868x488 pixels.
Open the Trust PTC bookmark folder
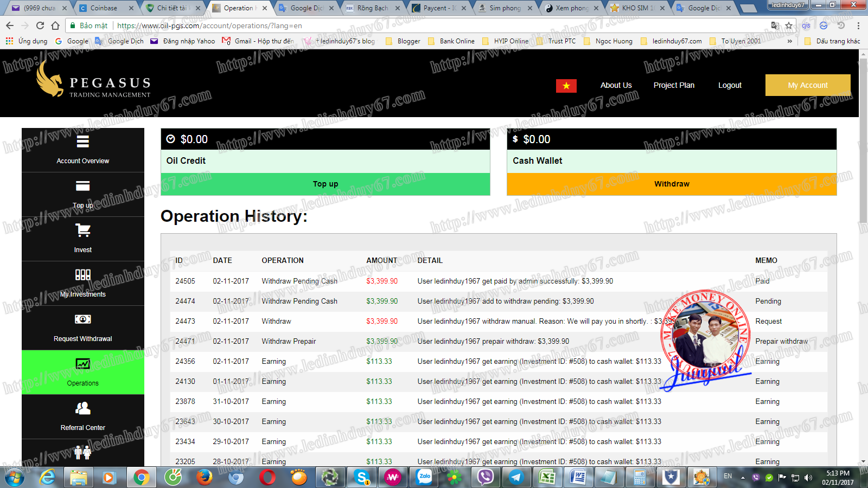(556, 41)
